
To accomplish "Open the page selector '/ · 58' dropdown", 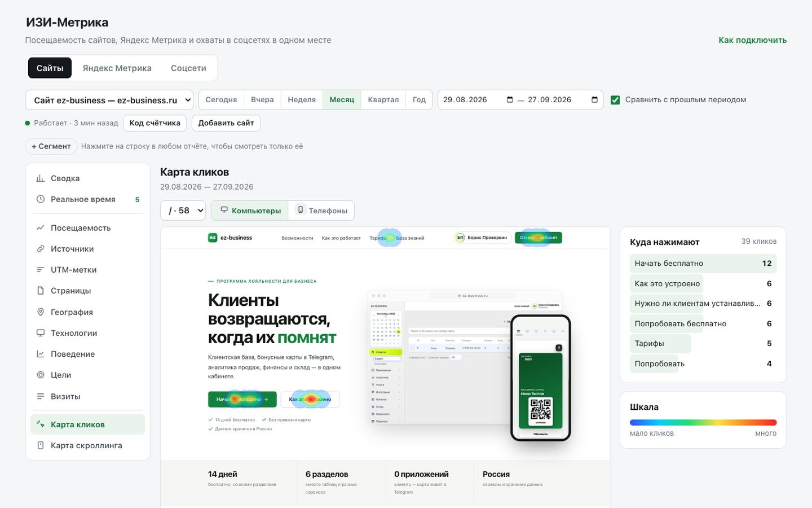I will tap(183, 211).
